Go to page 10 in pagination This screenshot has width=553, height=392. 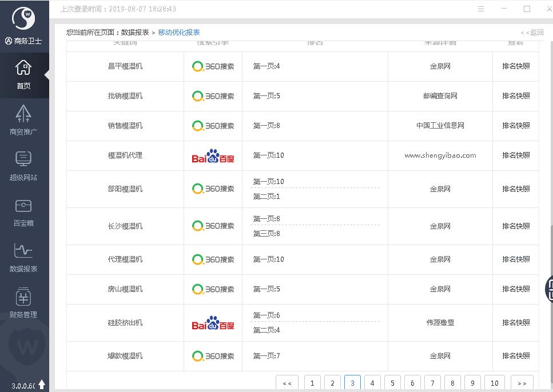[x=495, y=383]
